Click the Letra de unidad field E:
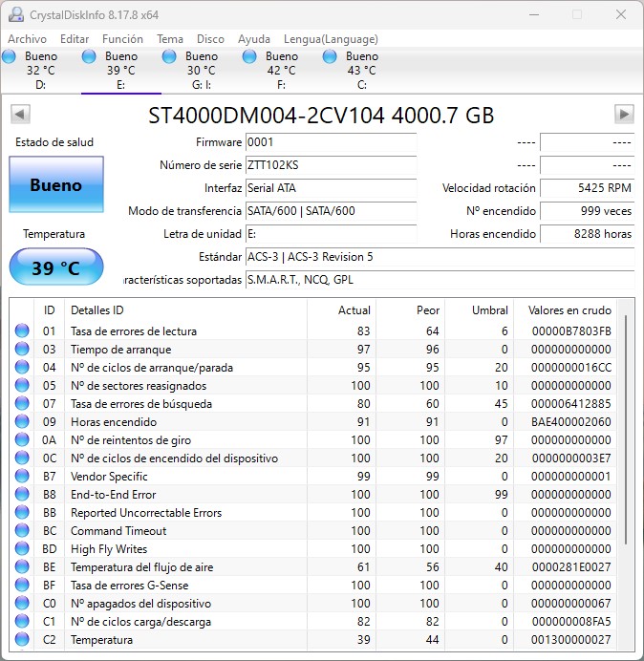Viewport: 644px width, 661px height. point(331,233)
